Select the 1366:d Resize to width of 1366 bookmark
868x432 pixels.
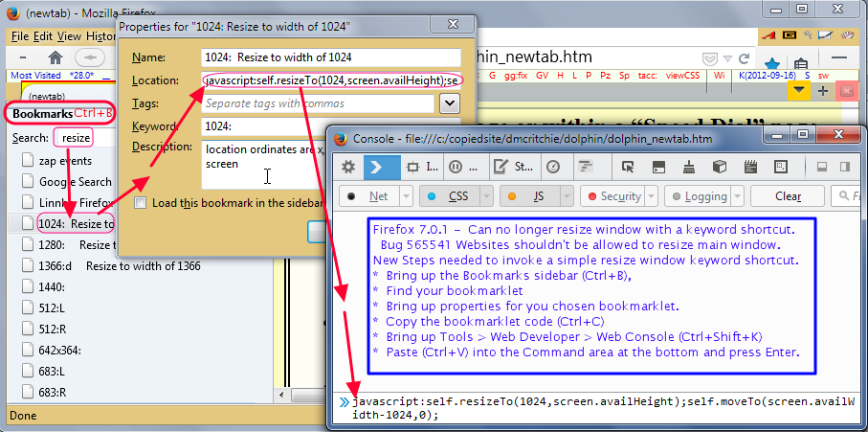click(119, 266)
